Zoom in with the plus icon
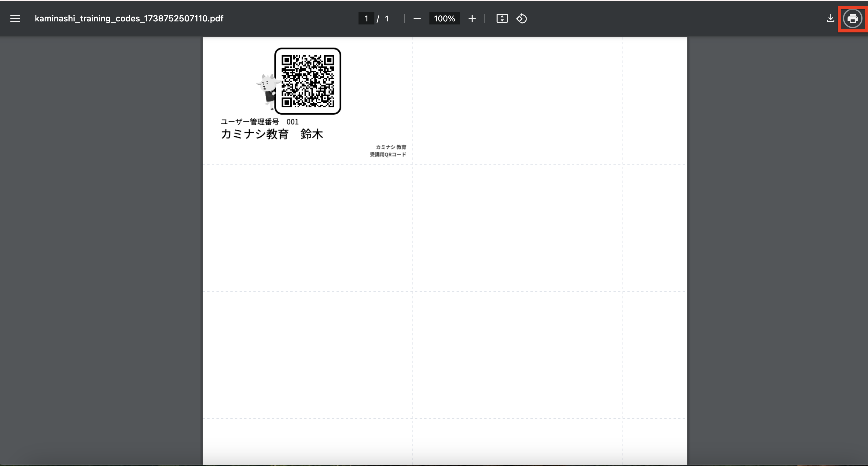The width and height of the screenshot is (868, 466). pos(472,19)
